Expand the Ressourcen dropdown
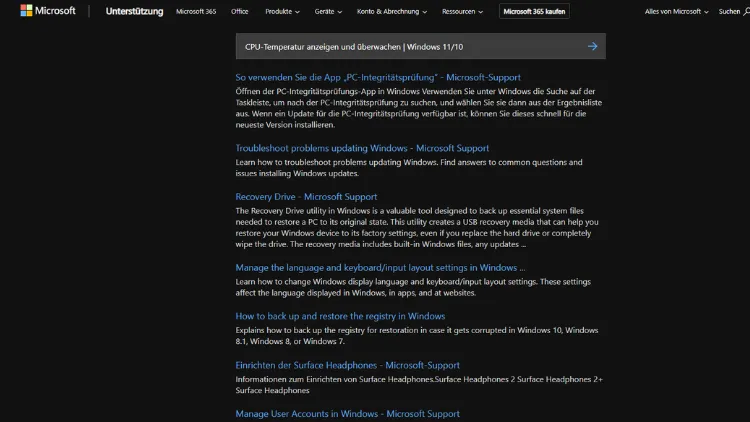The height and width of the screenshot is (422, 750). coord(462,11)
